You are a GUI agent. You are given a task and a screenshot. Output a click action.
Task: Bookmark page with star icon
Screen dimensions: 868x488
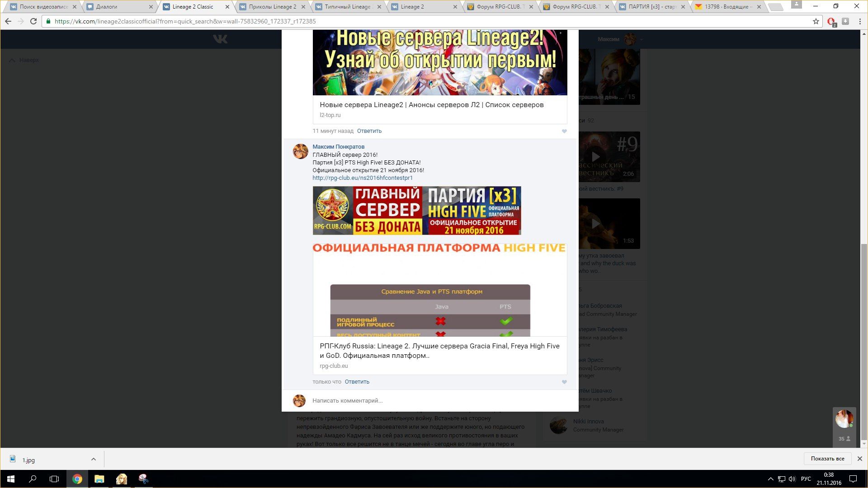click(x=816, y=21)
